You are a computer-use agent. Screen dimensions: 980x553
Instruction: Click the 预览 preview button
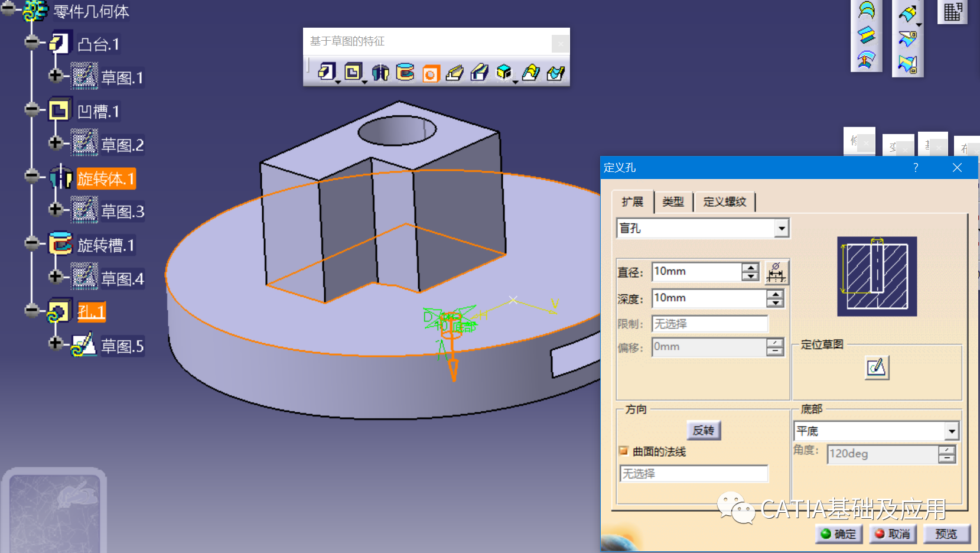(x=946, y=534)
